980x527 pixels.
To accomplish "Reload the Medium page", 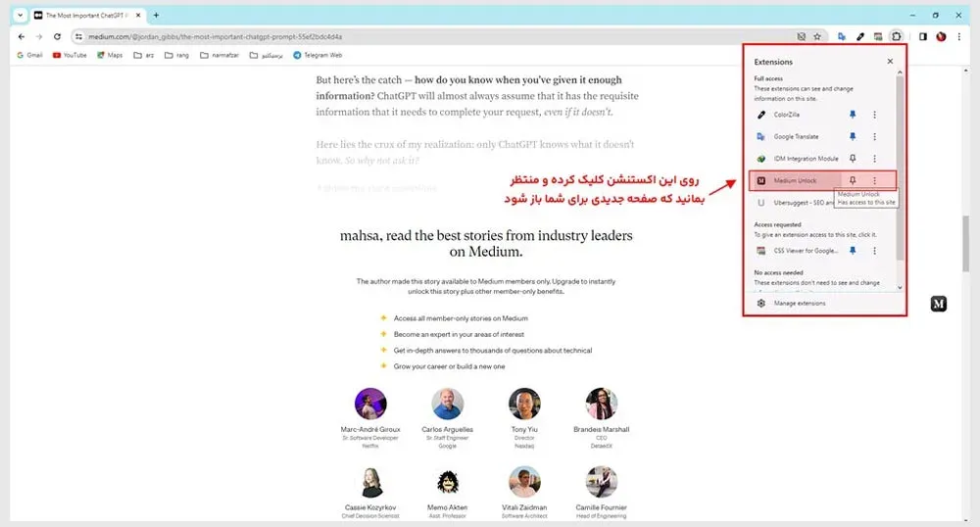I will tap(57, 37).
